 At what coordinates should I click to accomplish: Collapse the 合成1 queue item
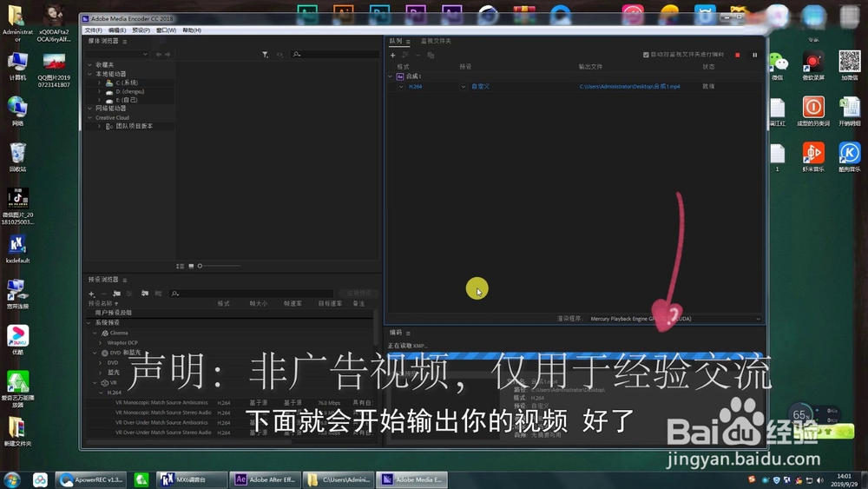pyautogui.click(x=391, y=76)
